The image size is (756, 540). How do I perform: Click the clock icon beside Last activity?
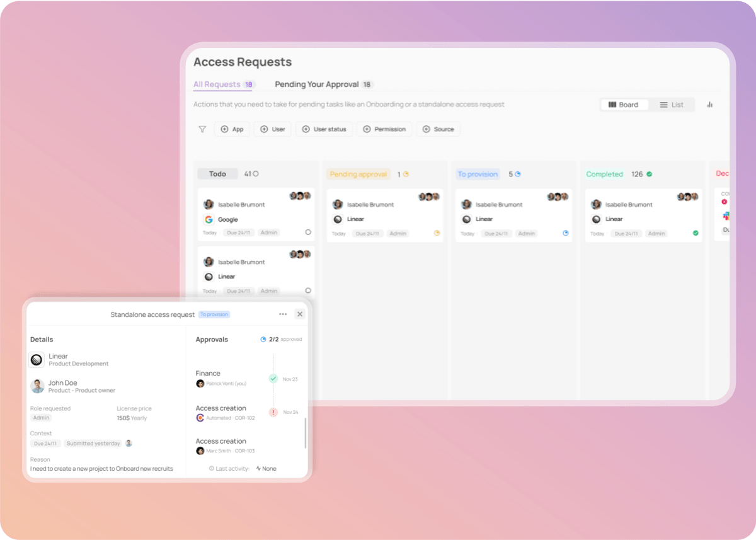(212, 469)
